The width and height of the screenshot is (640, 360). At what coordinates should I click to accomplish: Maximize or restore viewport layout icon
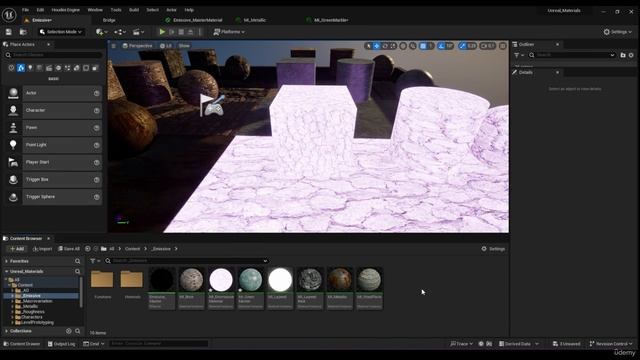(x=503, y=46)
